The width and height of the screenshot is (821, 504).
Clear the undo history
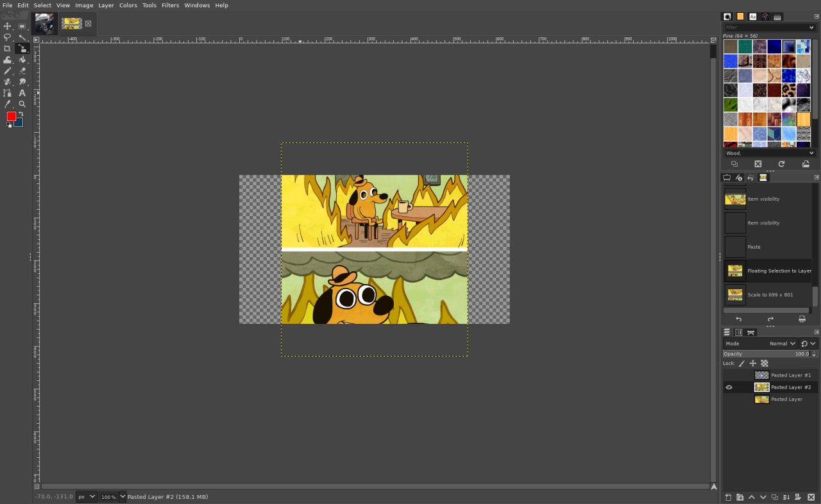point(802,319)
